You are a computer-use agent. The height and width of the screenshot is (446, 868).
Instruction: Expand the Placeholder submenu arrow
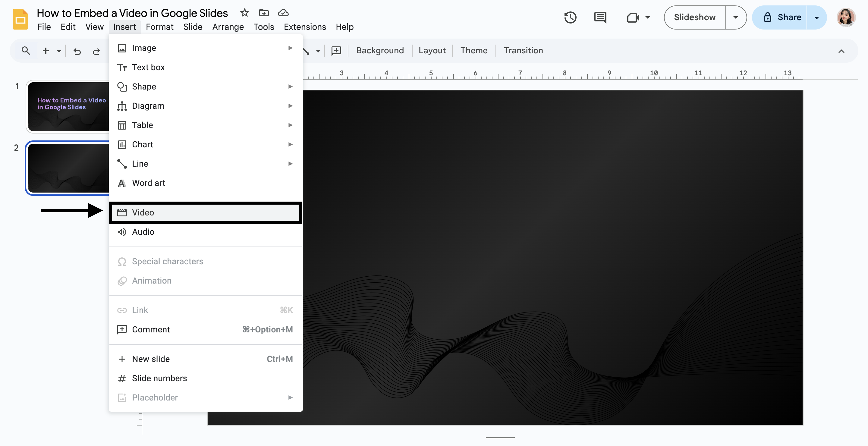[290, 397]
